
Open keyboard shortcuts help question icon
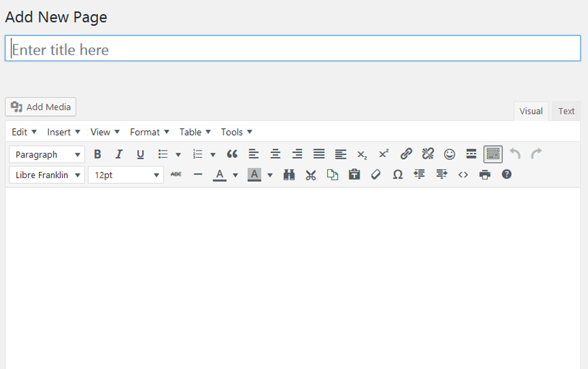pos(507,174)
